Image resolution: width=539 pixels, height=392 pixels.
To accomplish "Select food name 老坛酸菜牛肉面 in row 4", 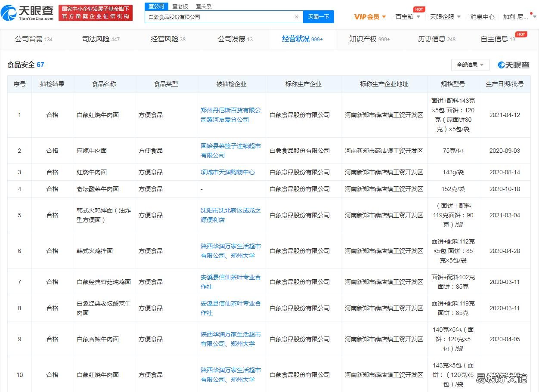I will click(x=98, y=189).
